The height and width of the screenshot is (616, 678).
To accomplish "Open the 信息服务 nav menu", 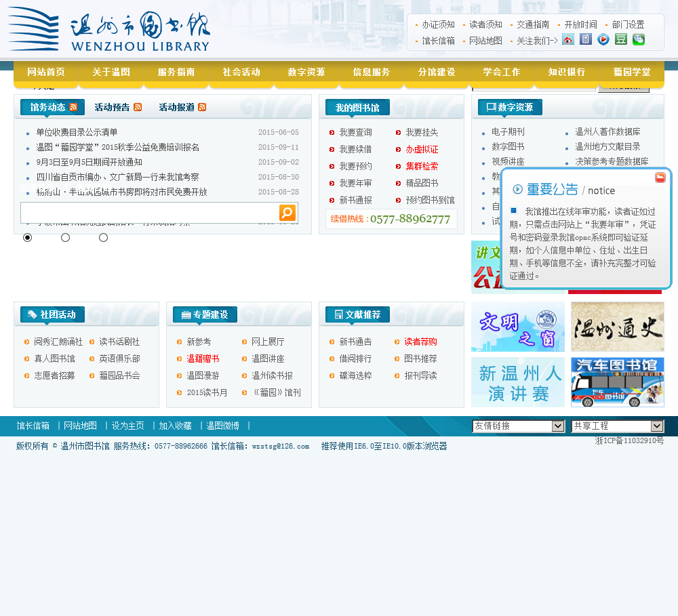I will coord(372,73).
